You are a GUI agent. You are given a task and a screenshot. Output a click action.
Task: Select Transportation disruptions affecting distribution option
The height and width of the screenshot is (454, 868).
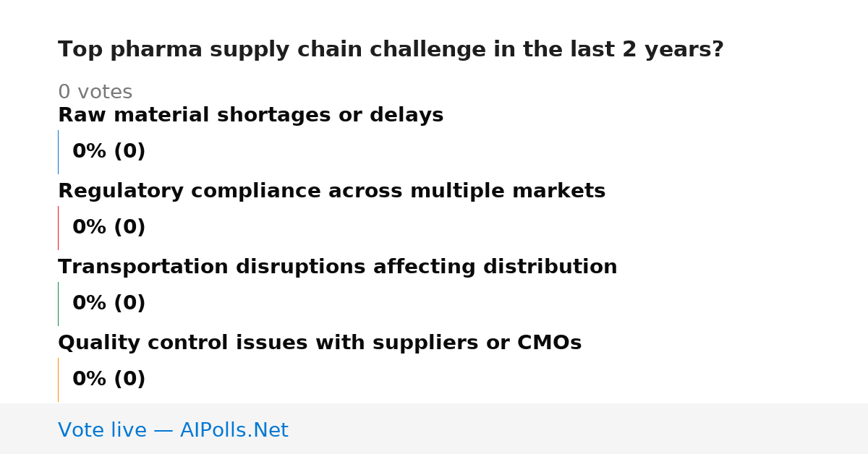[x=337, y=267]
